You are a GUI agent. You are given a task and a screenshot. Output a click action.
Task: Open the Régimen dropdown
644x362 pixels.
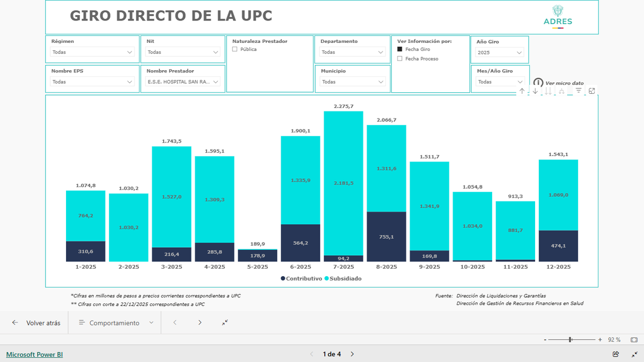click(x=92, y=52)
